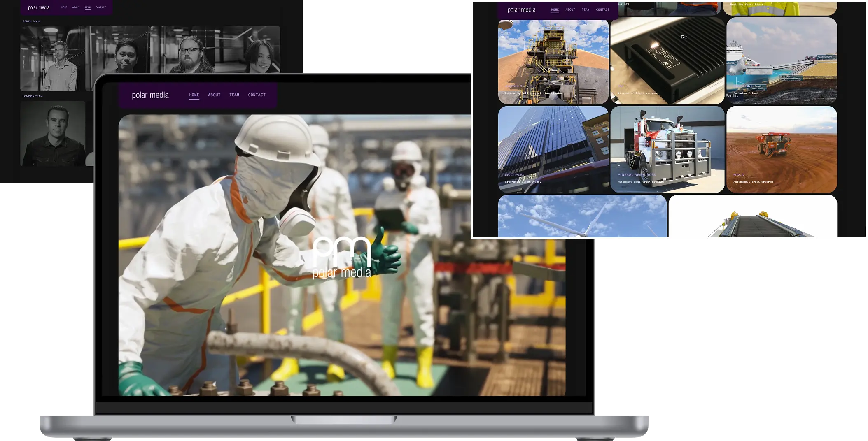Select ABOUT in the portfolio page navigation

pyautogui.click(x=570, y=10)
